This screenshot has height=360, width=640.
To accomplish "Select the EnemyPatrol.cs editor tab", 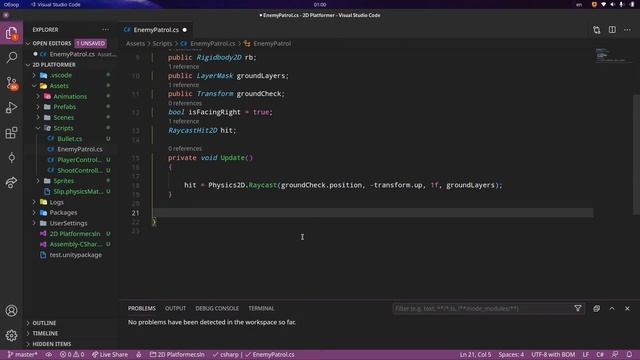I will point(156,30).
